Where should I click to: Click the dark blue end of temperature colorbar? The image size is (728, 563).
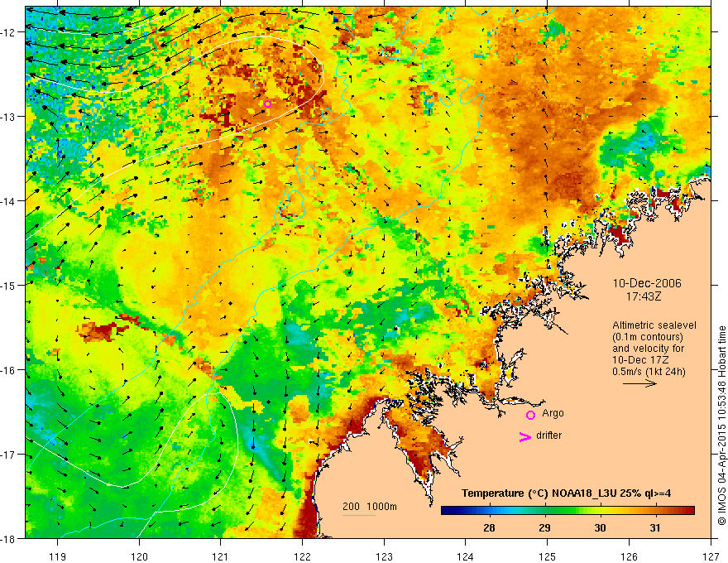(x=447, y=511)
